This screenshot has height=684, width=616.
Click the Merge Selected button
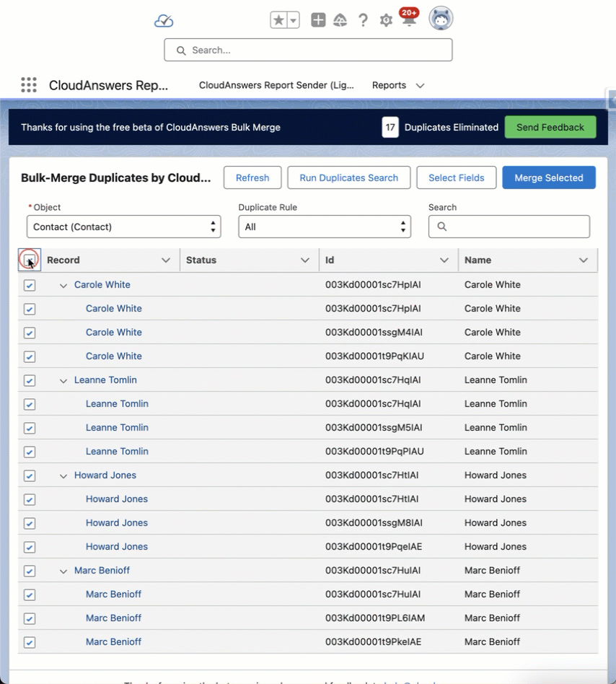pos(548,177)
